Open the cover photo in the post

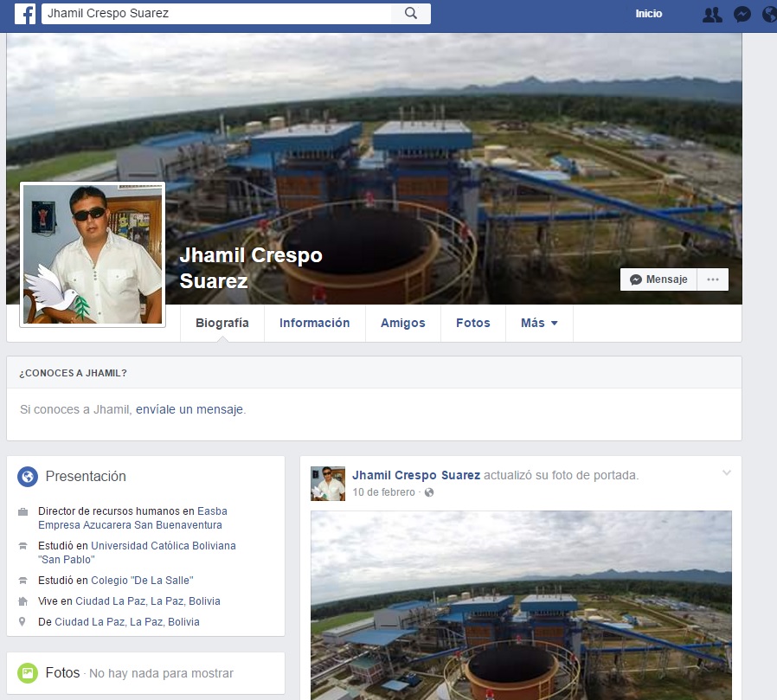521,606
